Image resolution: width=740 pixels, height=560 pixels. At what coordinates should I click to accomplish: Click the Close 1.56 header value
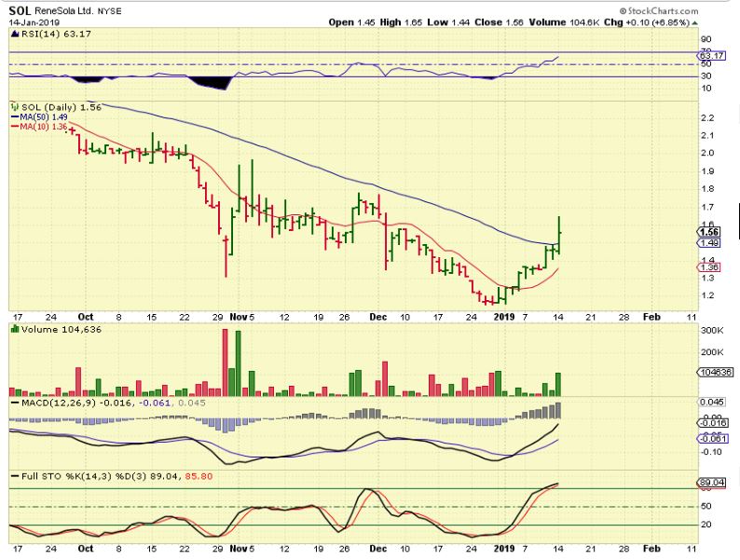(499, 22)
